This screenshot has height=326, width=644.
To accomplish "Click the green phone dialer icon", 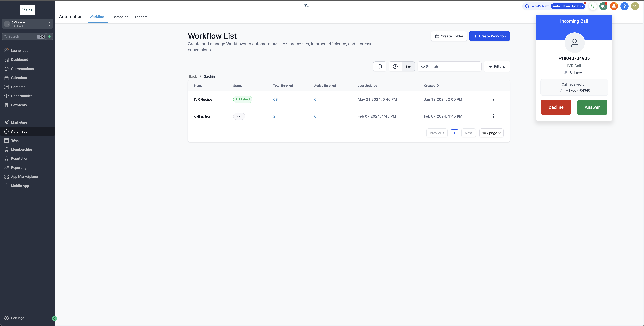I will [x=593, y=6].
